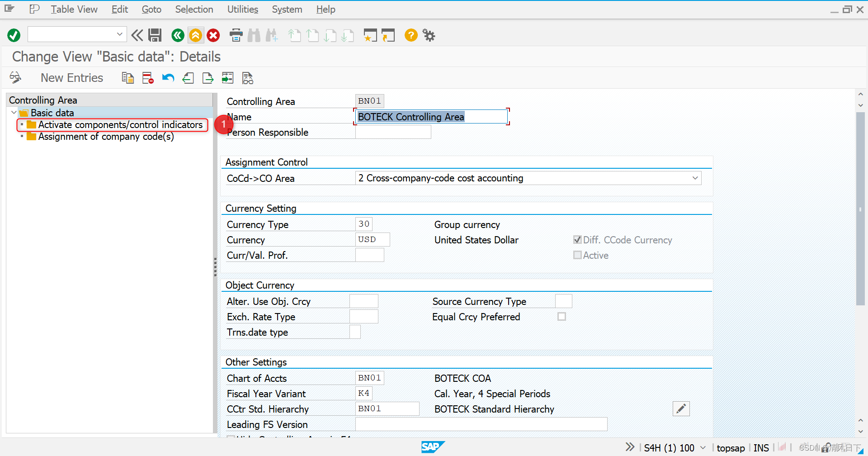Open the Goto menu
This screenshot has width=868, height=456.
pos(151,9)
